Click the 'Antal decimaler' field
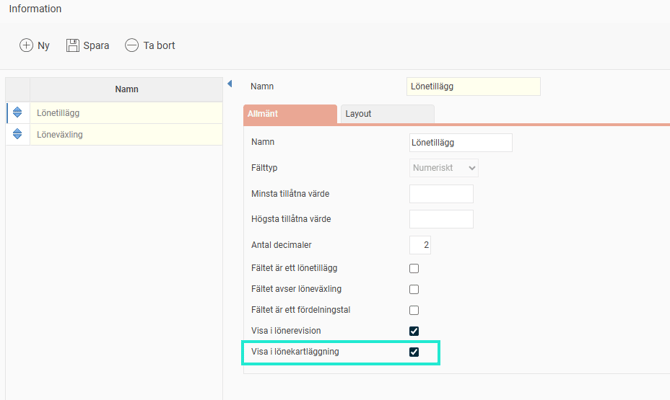The image size is (670, 400). (x=420, y=245)
